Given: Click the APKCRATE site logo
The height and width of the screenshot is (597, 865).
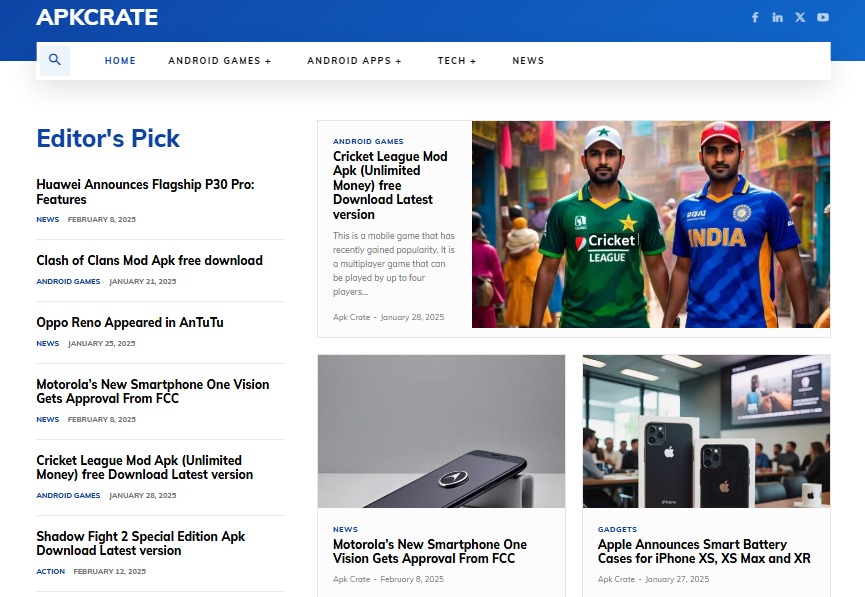Looking at the screenshot, I should tap(97, 17).
